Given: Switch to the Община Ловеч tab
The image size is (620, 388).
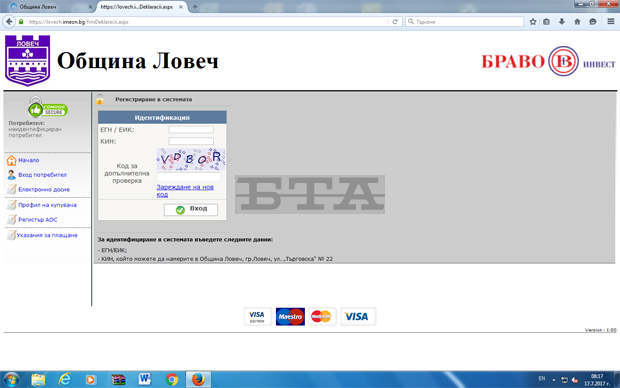Looking at the screenshot, I should [49, 7].
